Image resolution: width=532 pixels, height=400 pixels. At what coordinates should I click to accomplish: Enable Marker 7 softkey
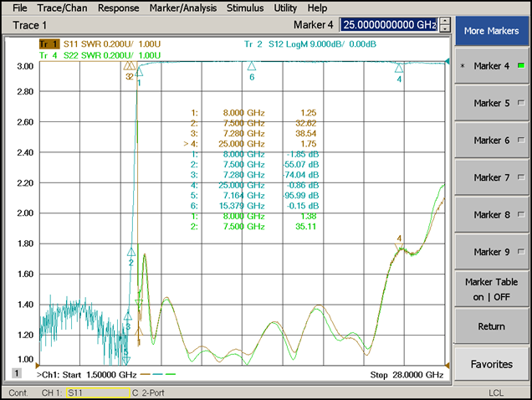click(491, 177)
